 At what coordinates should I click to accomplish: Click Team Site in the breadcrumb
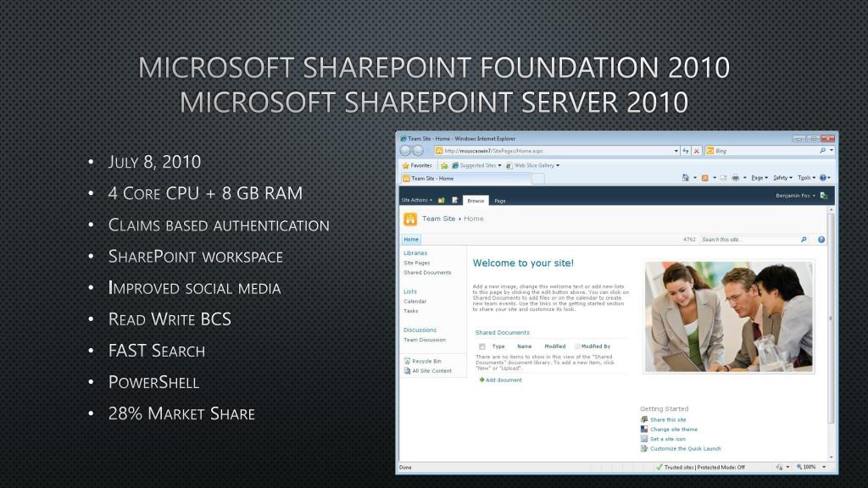tap(438, 219)
